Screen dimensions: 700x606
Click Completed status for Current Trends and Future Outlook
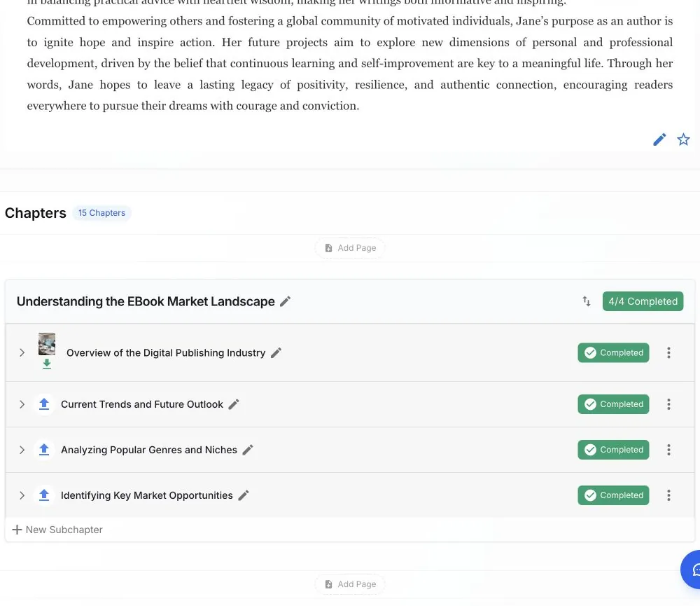tap(613, 404)
